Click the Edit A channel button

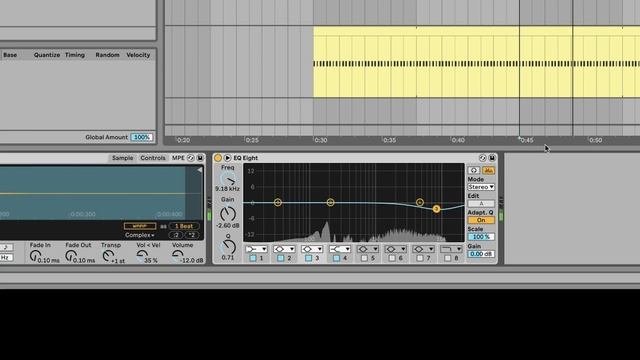481,203
